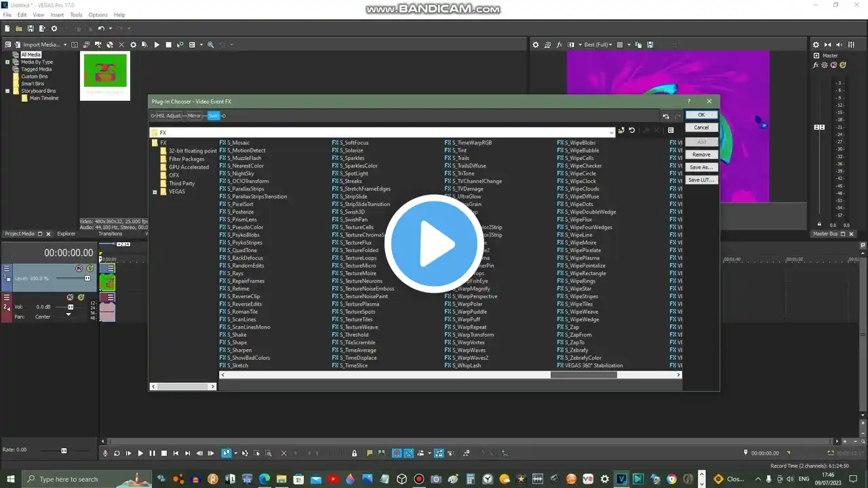Screen dimensions: 868x488
Task: Switch to the Explorer tab
Action: tap(66, 234)
